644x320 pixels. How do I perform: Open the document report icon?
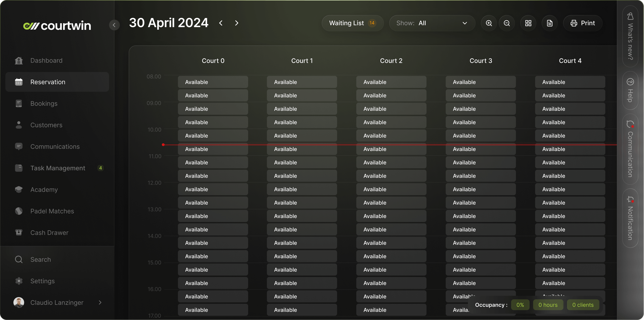click(x=550, y=23)
